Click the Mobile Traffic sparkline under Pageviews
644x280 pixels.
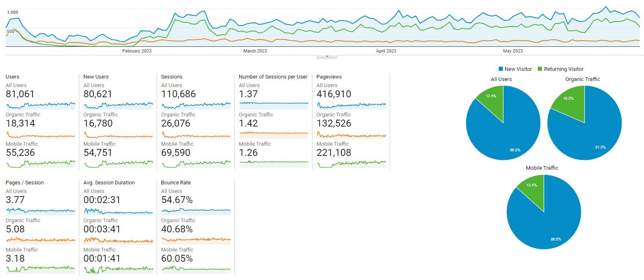coord(351,164)
